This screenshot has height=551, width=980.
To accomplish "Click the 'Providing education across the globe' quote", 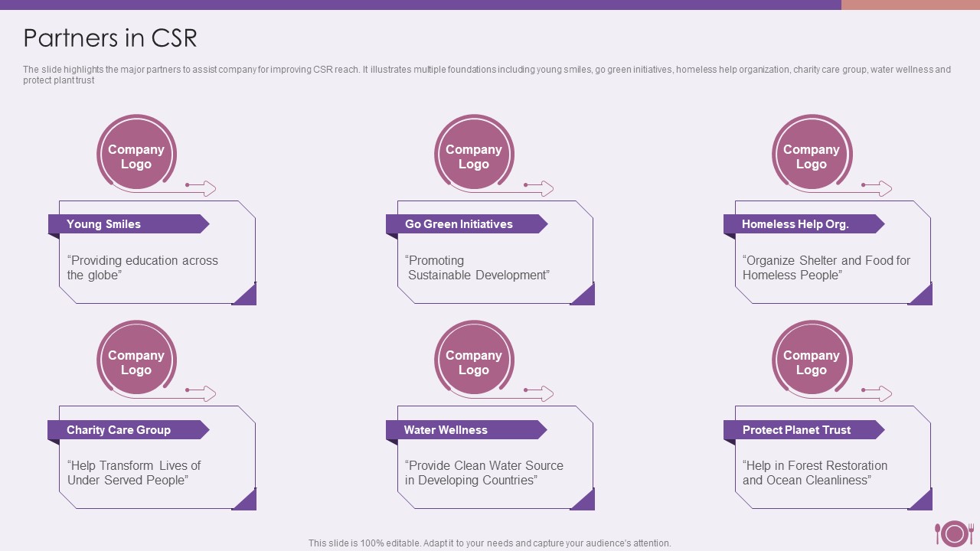I will click(x=142, y=268).
